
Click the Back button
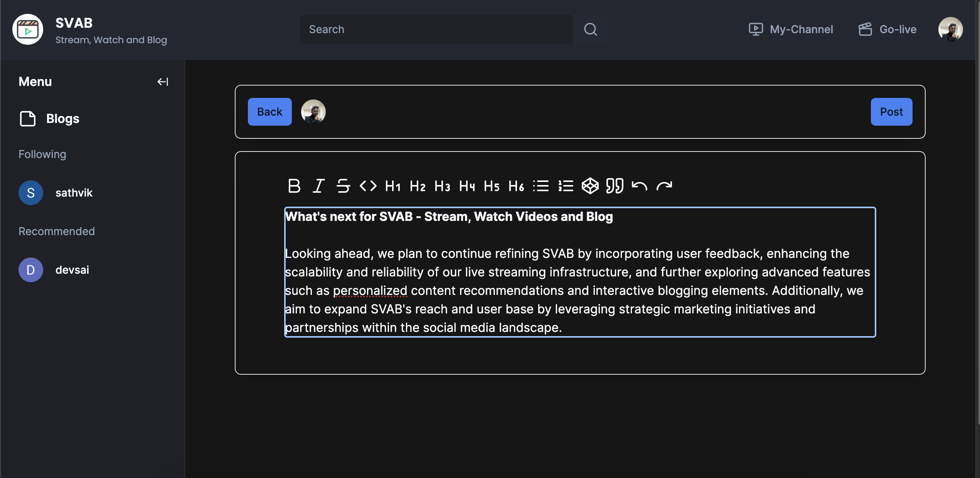pos(269,112)
